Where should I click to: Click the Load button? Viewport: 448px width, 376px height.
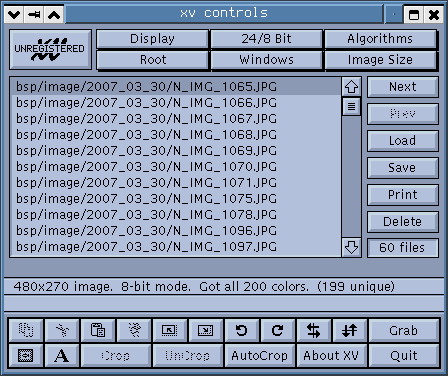point(403,141)
